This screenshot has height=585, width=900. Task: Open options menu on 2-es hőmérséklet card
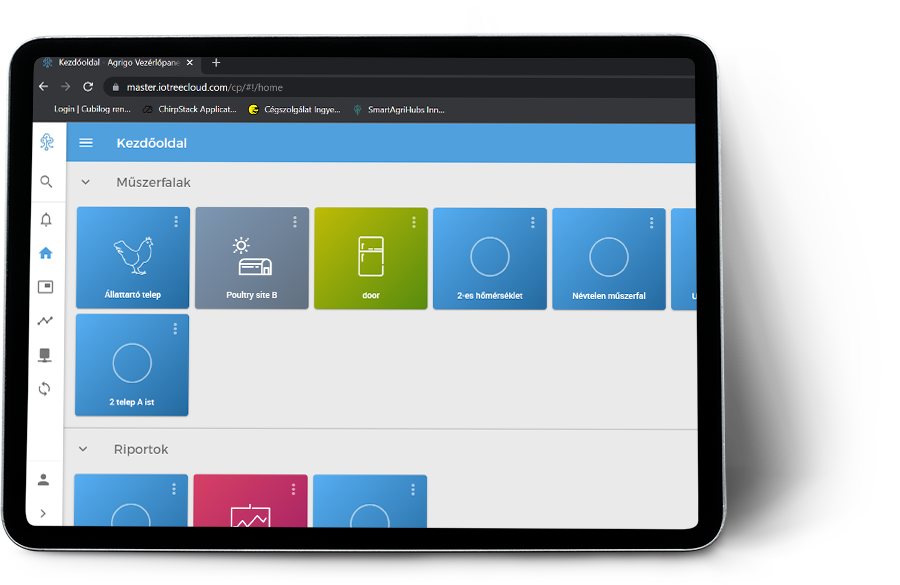(x=533, y=222)
